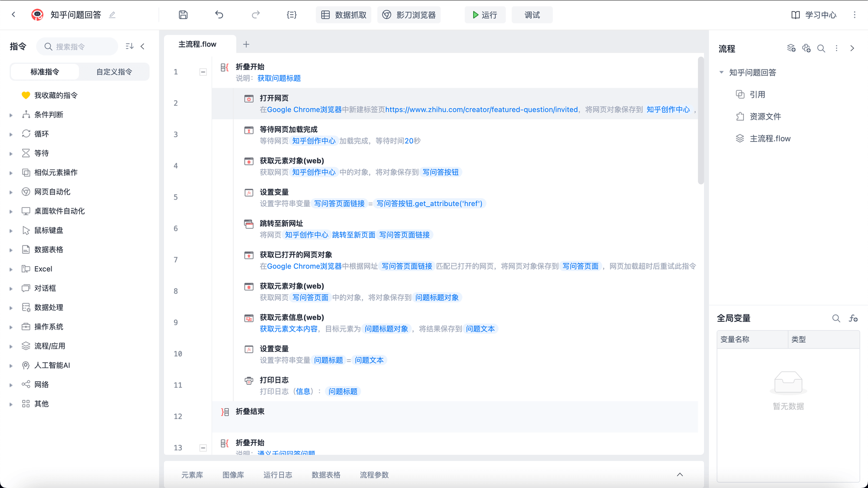Select the 打开网页 instruction row
This screenshot has width=868, height=488.
455,104
